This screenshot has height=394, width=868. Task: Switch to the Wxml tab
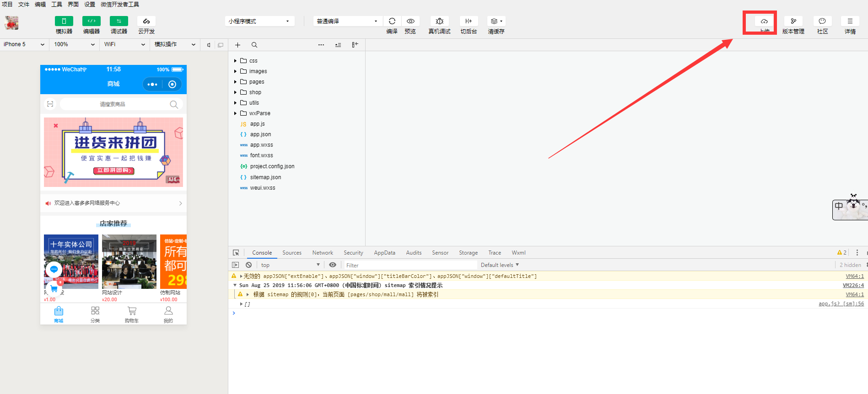pyautogui.click(x=518, y=253)
